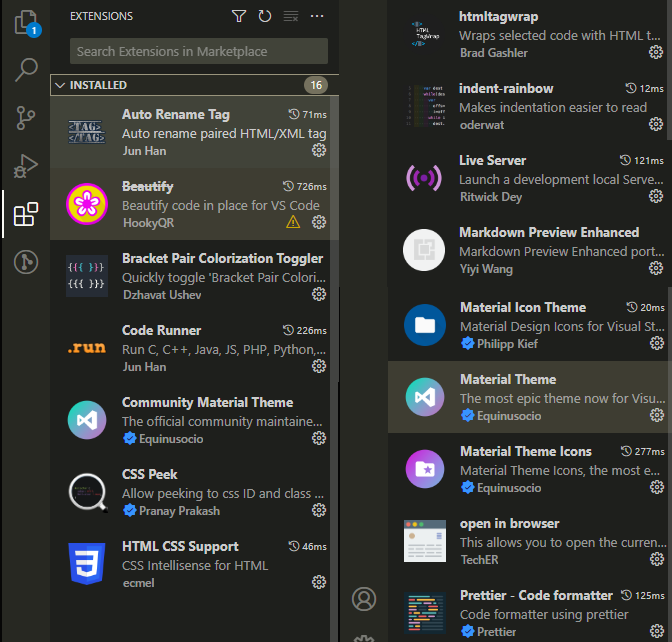This screenshot has width=672, height=642.
Task: Open the Material Theme Icons extension title
Action: [525, 452]
